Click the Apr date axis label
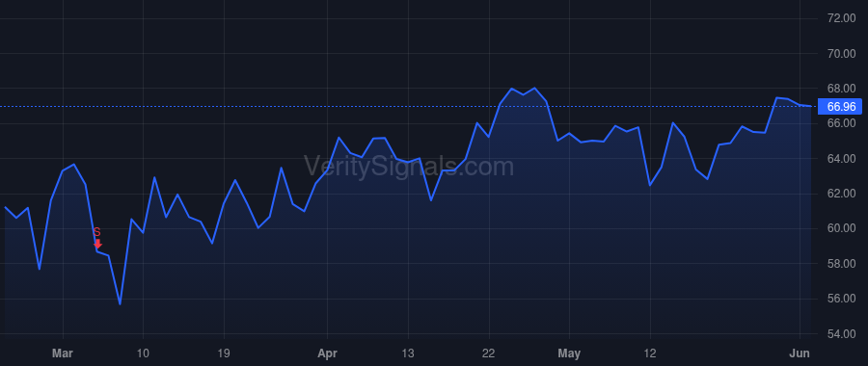Image resolution: width=868 pixels, height=366 pixels. [327, 353]
